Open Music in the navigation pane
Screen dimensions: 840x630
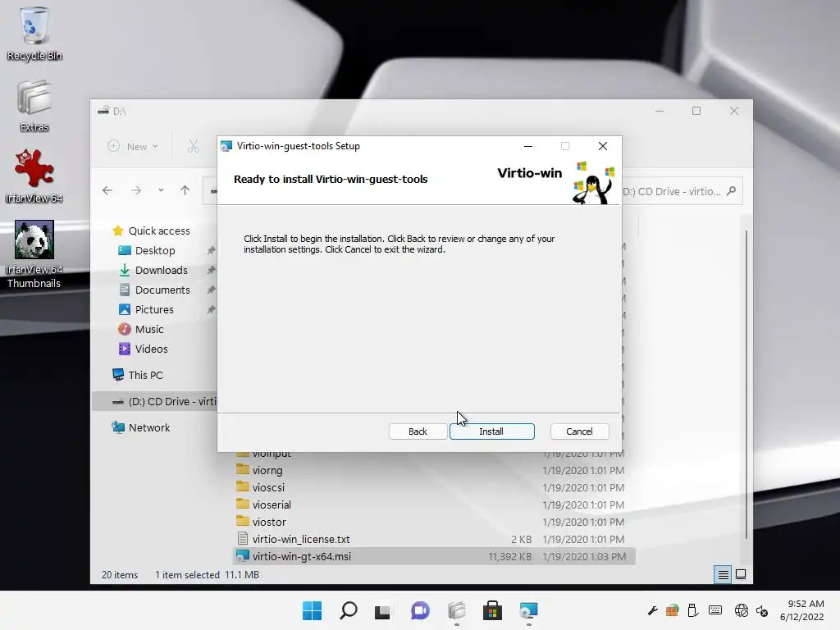(x=149, y=330)
